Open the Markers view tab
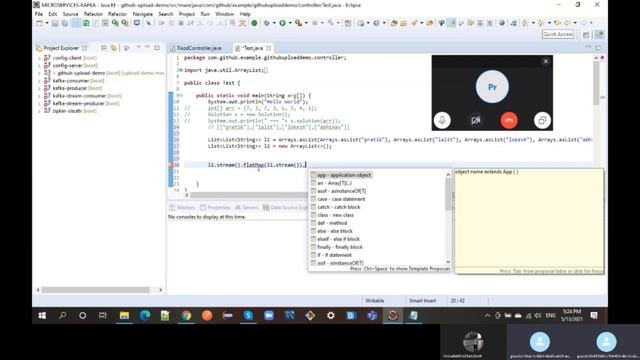 182,208
